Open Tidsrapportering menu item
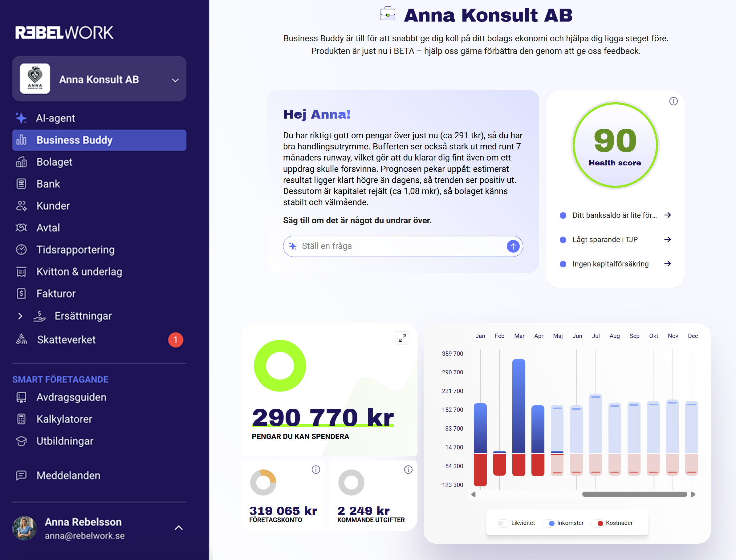The image size is (736, 560). [99, 250]
